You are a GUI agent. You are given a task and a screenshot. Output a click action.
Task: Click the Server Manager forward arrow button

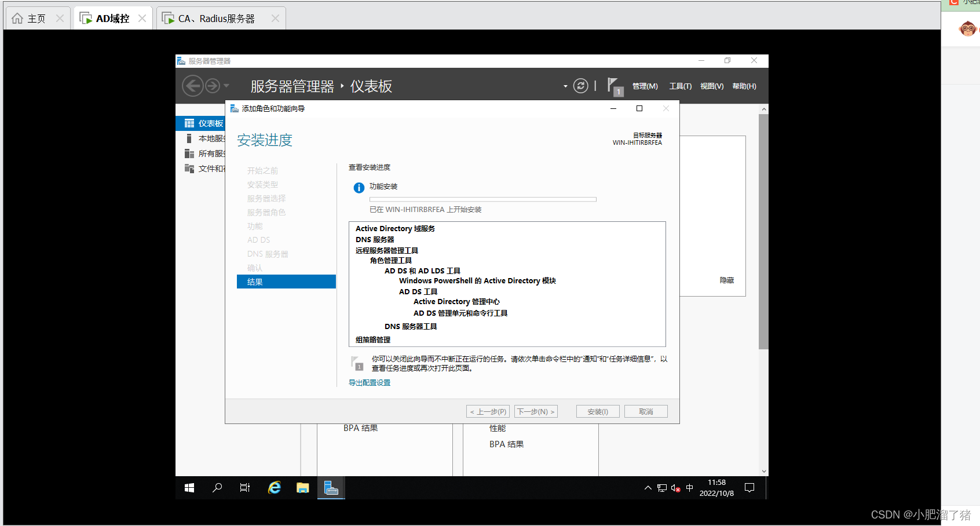tap(213, 86)
